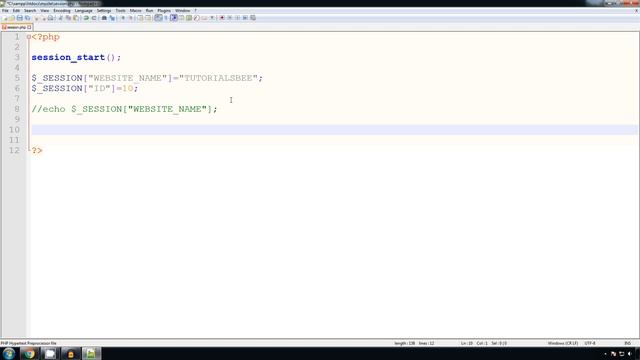Viewport: 640px width, 360px height.
Task: Toggle synchronized horizontal scrolling icon
Action: click(x=148, y=18)
